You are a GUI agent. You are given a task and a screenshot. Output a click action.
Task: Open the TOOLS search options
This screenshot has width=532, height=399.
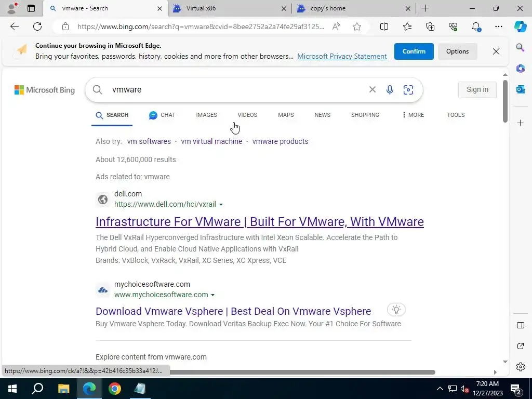456,115
